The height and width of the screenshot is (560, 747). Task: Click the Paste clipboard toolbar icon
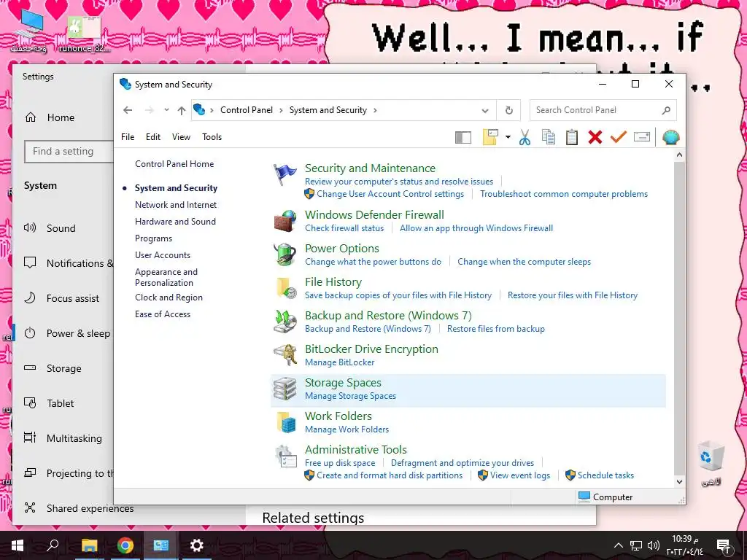click(x=572, y=137)
